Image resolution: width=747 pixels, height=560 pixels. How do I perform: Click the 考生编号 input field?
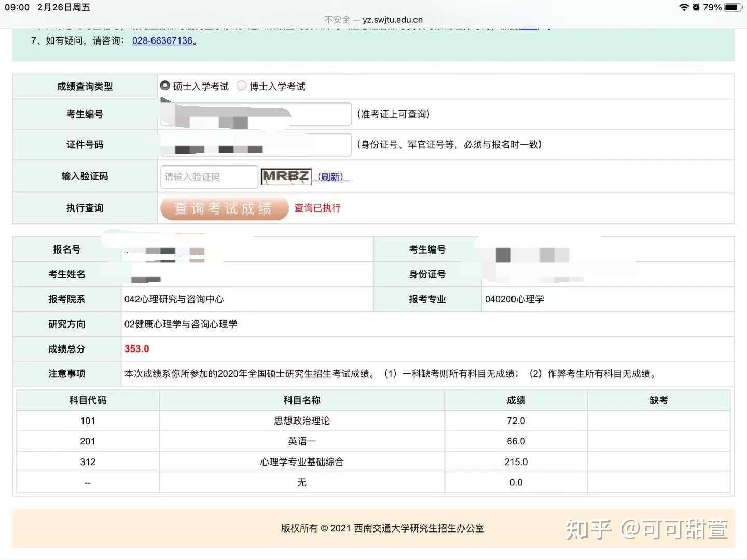(x=256, y=114)
